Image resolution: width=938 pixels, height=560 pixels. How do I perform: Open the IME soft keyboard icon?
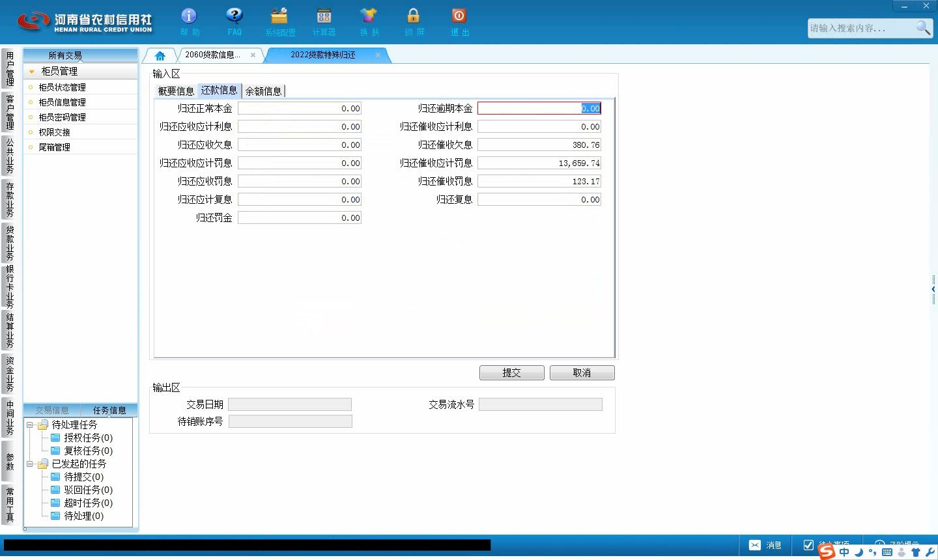pos(887,552)
